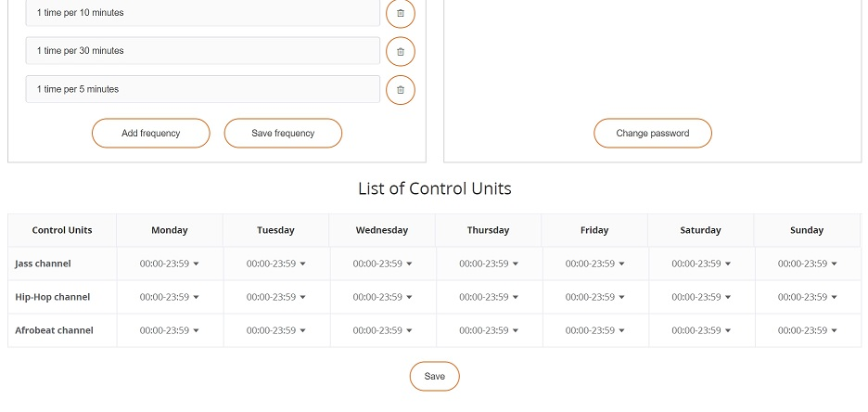Open Jass channel Thursday time dropdown
868x412 pixels.
point(489,264)
